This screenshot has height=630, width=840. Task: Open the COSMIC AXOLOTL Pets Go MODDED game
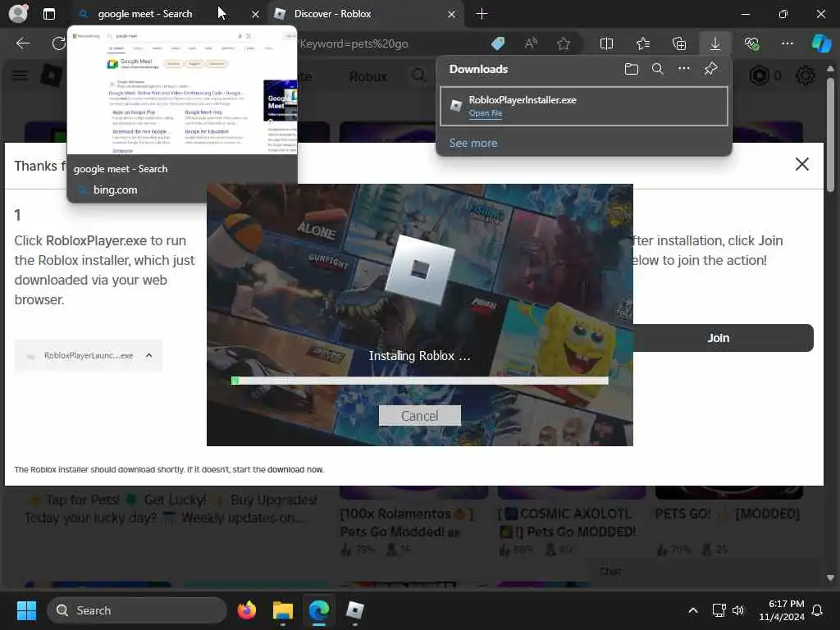click(568, 523)
